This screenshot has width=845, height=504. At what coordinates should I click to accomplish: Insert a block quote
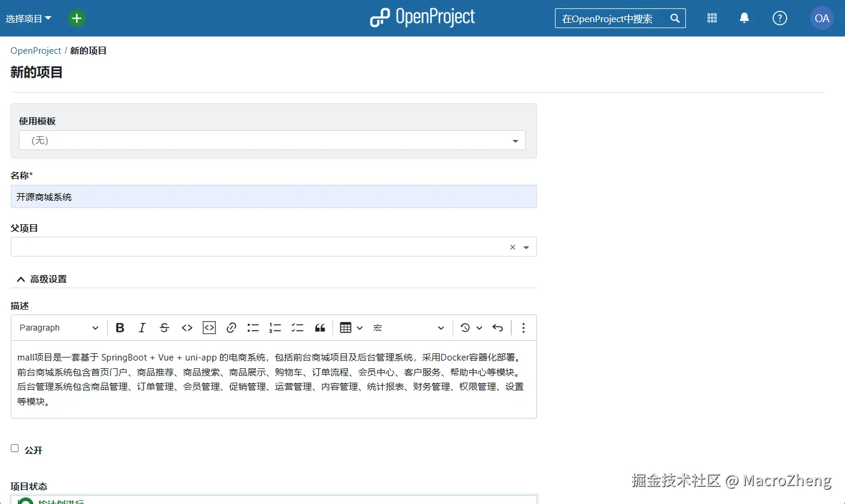point(320,328)
